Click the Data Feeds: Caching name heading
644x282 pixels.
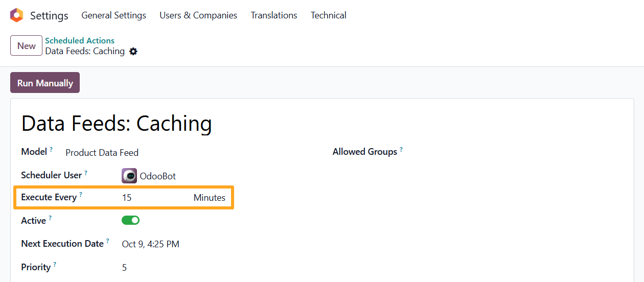coord(117,124)
